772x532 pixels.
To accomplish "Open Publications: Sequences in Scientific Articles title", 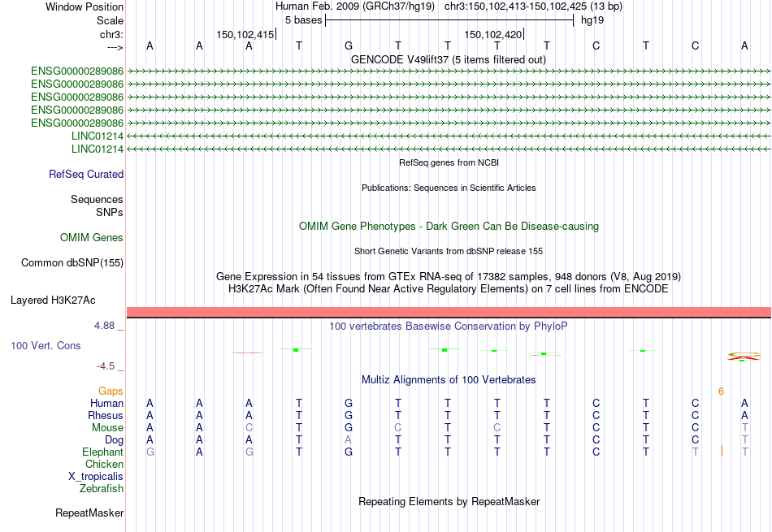I will point(449,188).
